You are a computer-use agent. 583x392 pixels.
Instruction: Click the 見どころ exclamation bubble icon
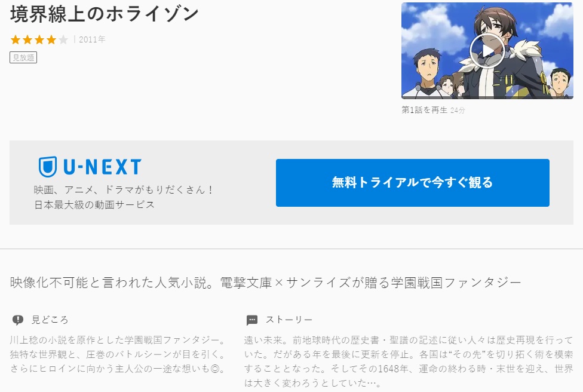pos(18,320)
